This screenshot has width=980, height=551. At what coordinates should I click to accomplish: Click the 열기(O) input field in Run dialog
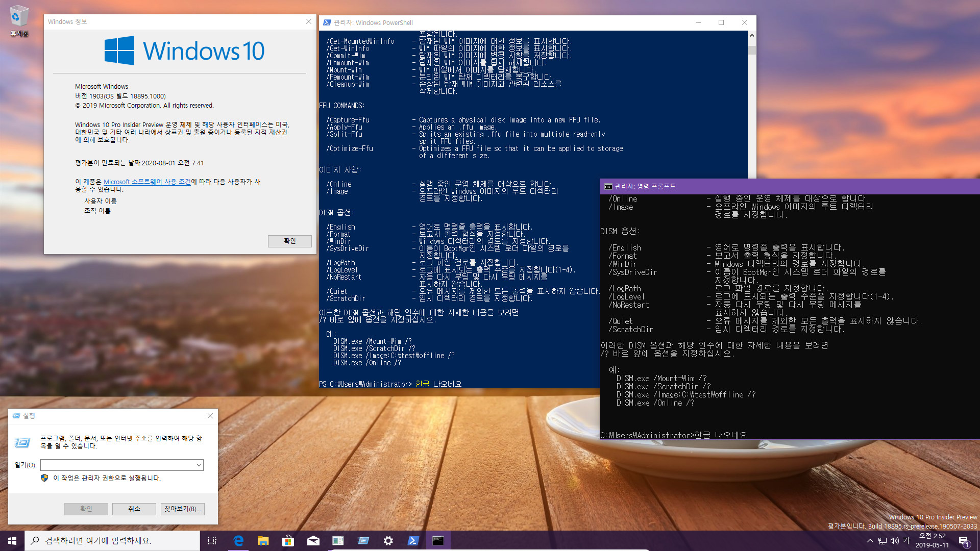(x=117, y=465)
